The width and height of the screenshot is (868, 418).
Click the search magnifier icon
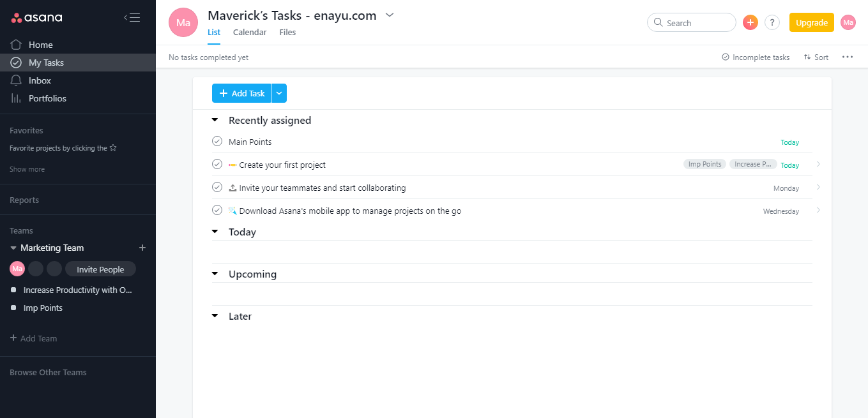[x=658, y=22]
